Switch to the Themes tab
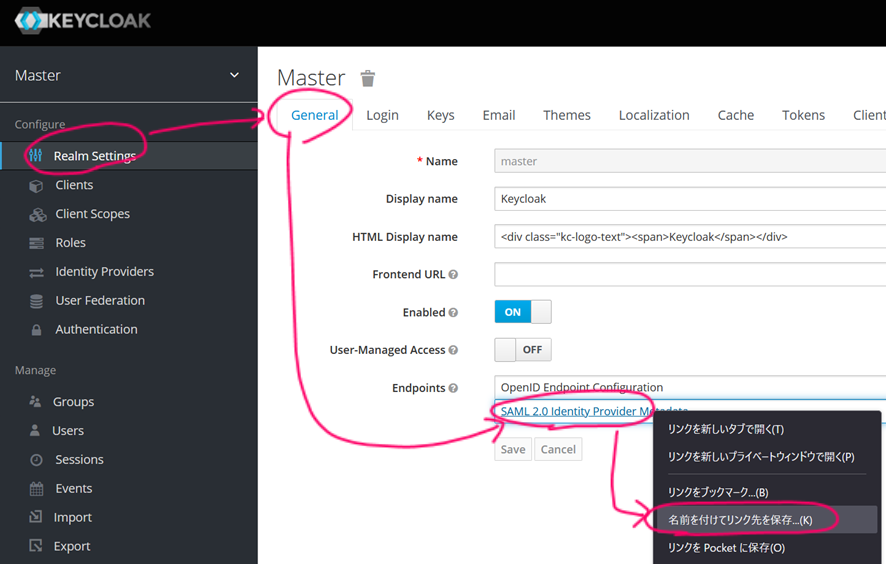886x564 pixels. [x=567, y=115]
